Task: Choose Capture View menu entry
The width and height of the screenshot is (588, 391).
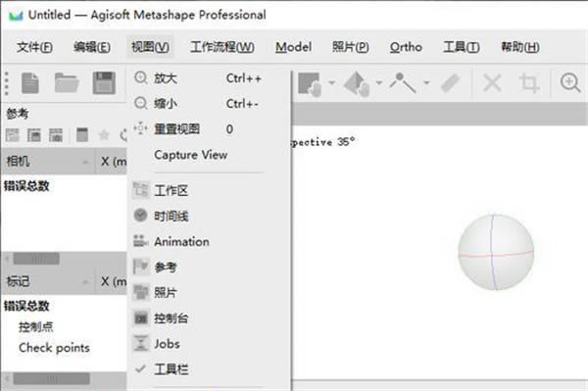Action: click(209, 155)
